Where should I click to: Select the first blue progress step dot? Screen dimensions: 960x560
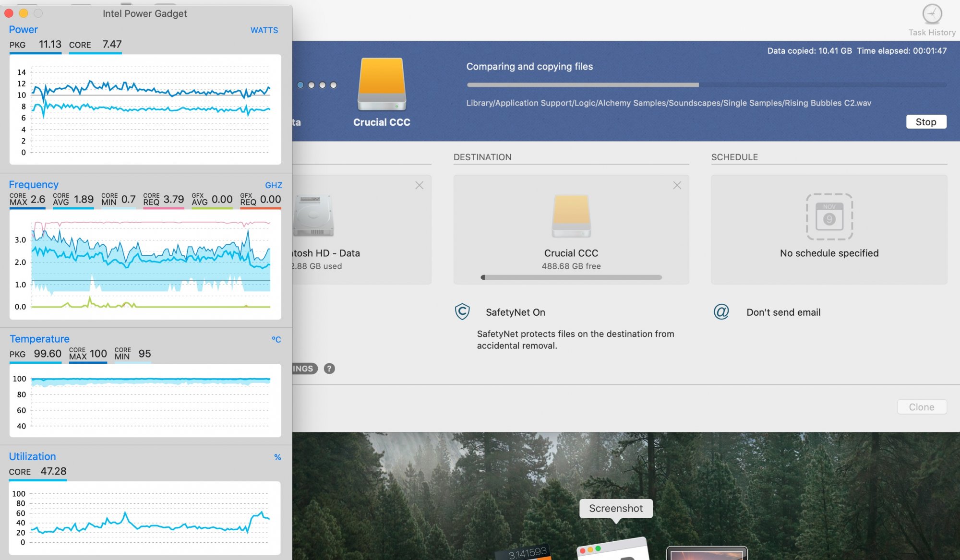click(300, 85)
